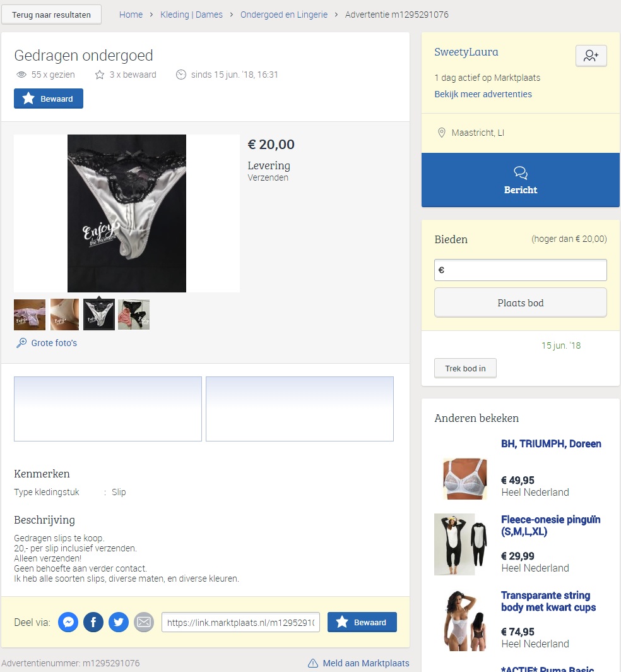Withdraw the bid with Trek bod in
Screen dimensions: 621x672
(465, 368)
